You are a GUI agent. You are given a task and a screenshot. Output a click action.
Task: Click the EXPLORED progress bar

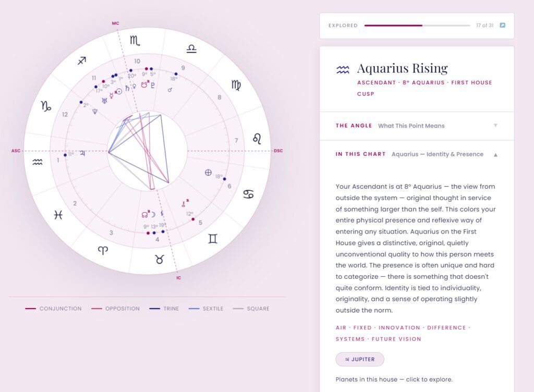(x=417, y=24)
